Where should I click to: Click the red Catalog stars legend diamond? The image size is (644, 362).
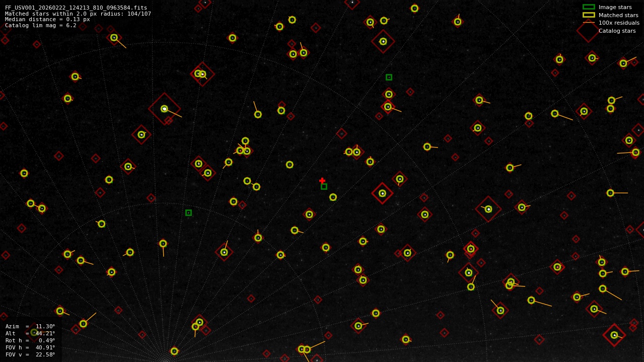(588, 31)
